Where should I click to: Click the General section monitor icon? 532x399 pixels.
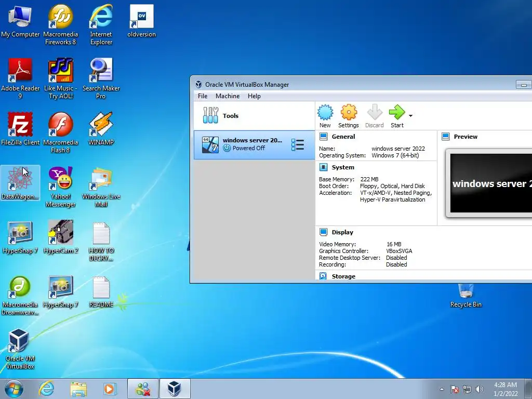323,137
